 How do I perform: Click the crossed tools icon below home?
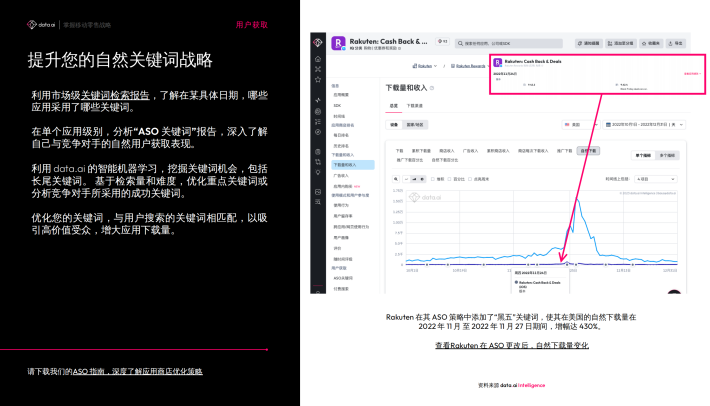[318, 69]
